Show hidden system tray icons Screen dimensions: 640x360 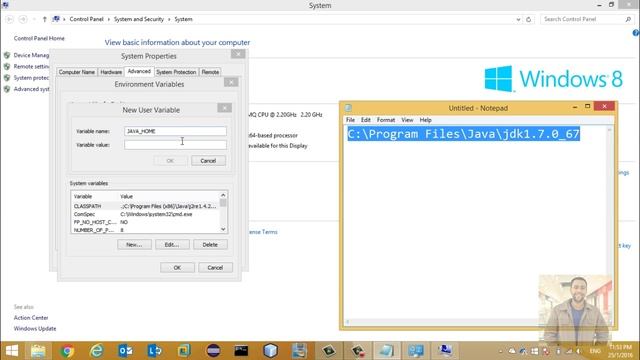(x=500, y=351)
